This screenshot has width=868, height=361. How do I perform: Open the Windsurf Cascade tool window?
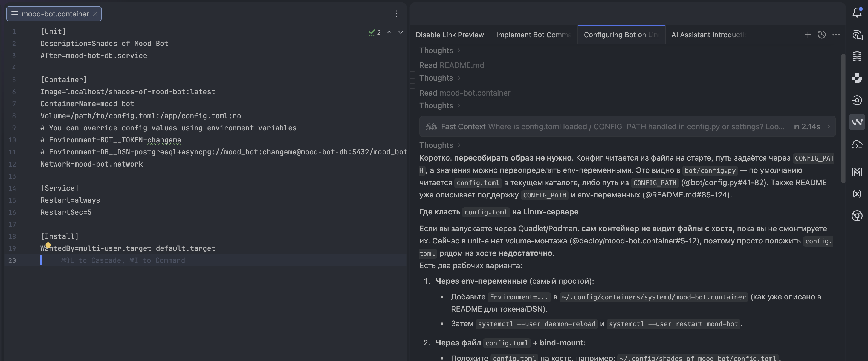coord(857,122)
